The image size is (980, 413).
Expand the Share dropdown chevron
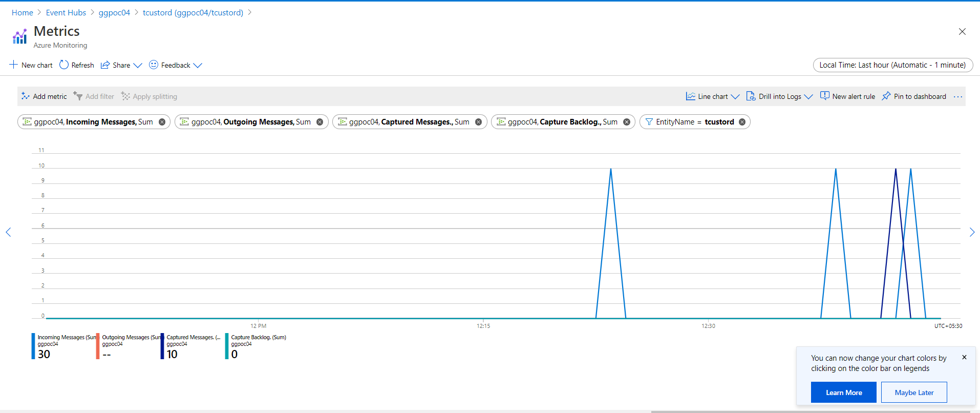point(137,66)
